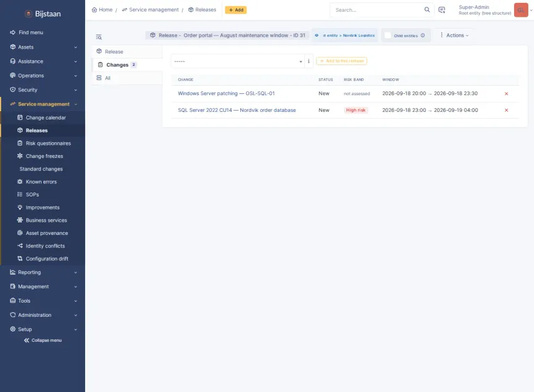The width and height of the screenshot is (534, 392).
Task: Open the change selection dropdown
Action: 238,62
